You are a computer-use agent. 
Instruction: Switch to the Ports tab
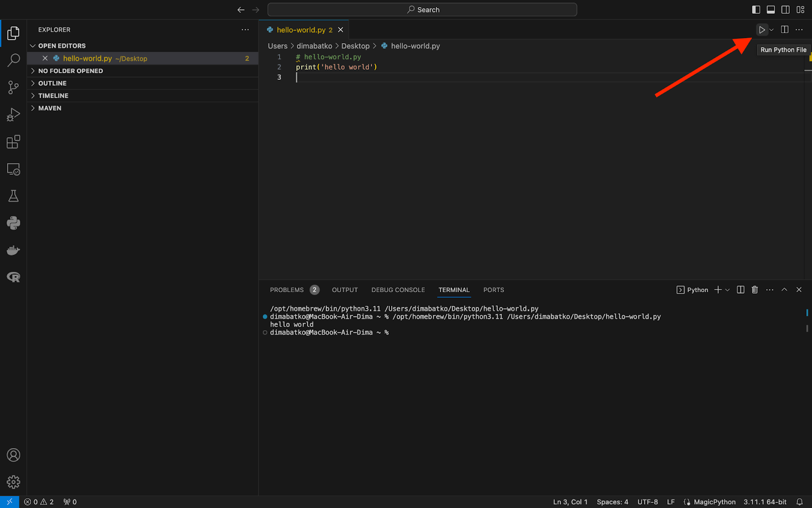click(493, 290)
